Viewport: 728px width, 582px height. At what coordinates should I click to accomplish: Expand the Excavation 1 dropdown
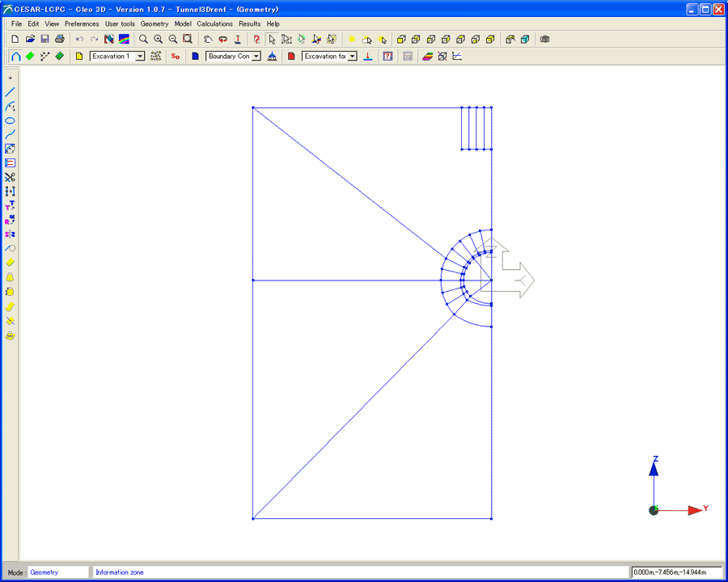tap(140, 57)
